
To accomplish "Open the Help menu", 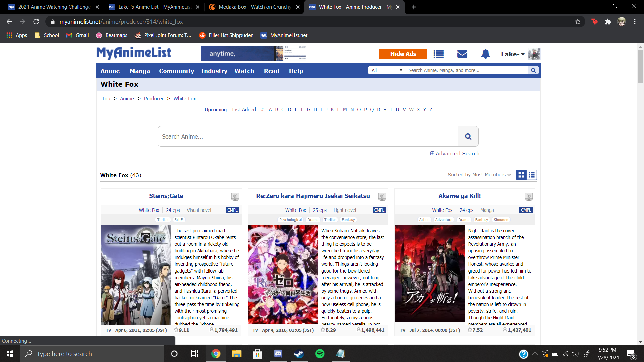I will (296, 71).
